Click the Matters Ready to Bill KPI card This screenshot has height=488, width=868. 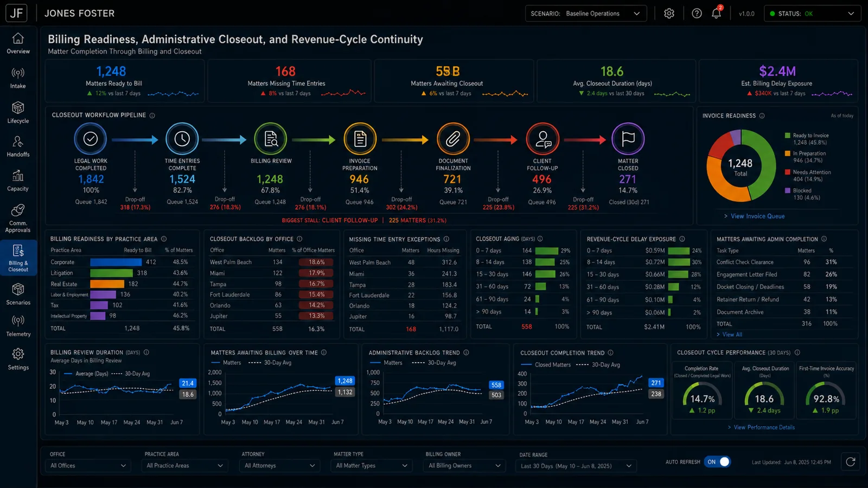click(x=124, y=81)
